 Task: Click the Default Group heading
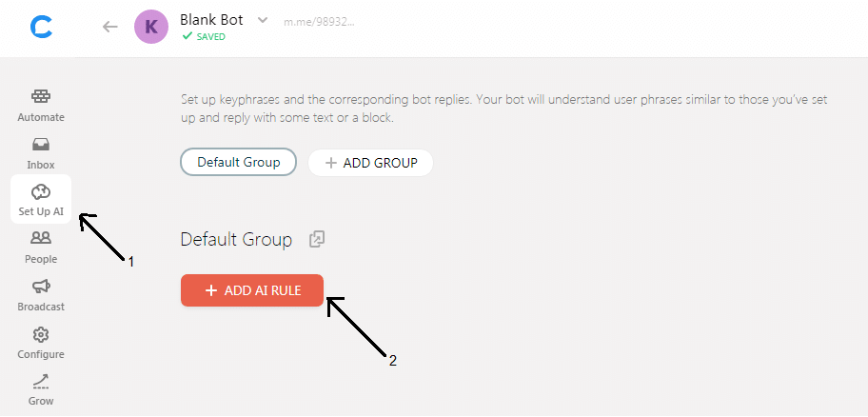coord(236,240)
